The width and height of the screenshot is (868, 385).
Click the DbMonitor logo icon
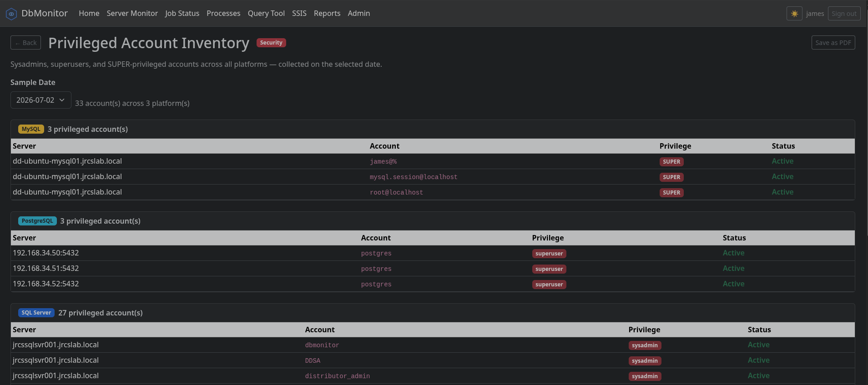11,14
